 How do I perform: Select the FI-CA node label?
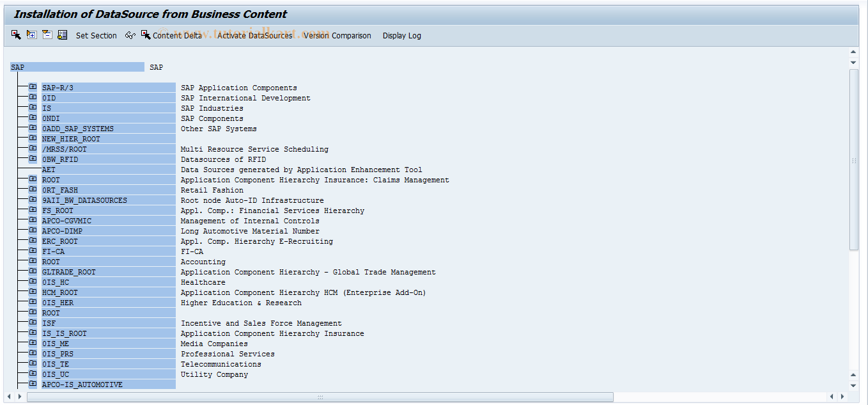(x=108, y=251)
